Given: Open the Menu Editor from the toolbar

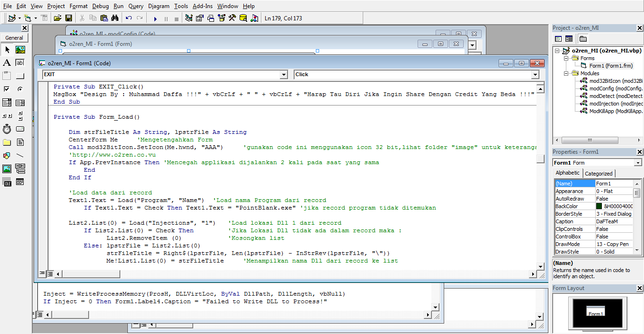Looking at the screenshot, I should 44,18.
